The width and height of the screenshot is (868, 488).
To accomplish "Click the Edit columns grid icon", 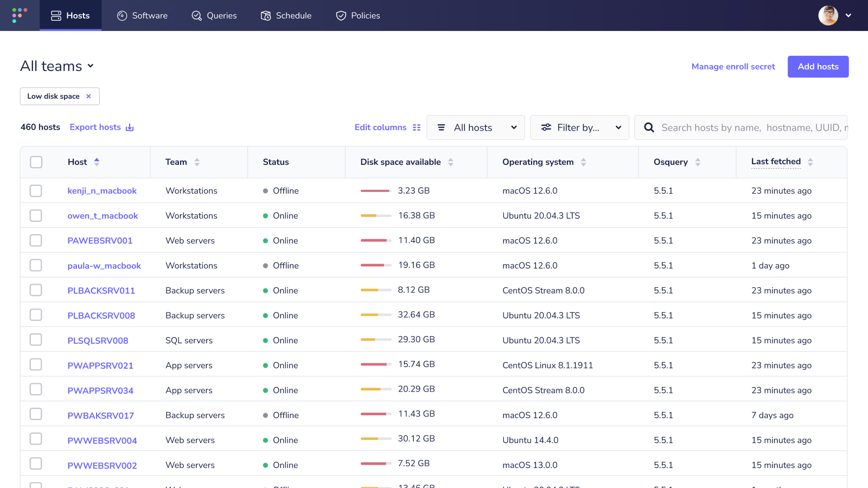I will click(x=417, y=127).
